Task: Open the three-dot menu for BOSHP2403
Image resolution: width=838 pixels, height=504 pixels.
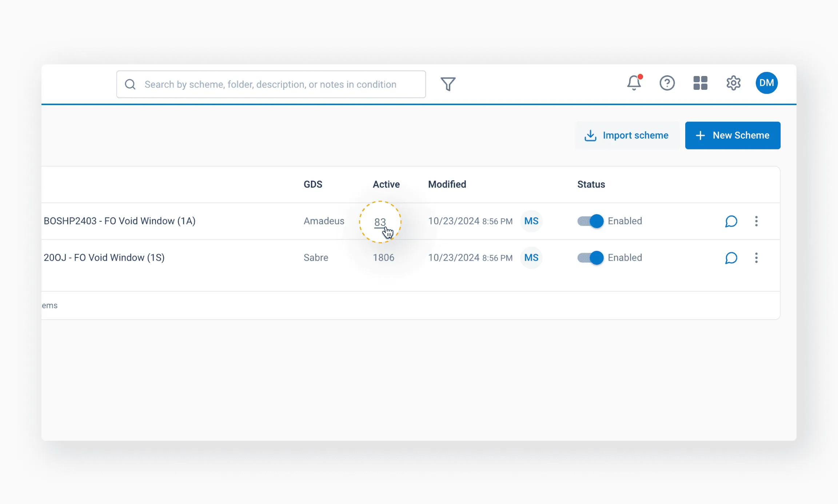Action: 757,221
